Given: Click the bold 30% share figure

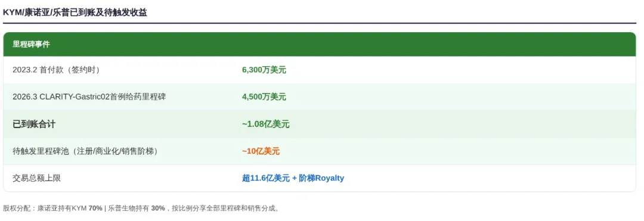Looking at the screenshot, I should click(x=157, y=208).
